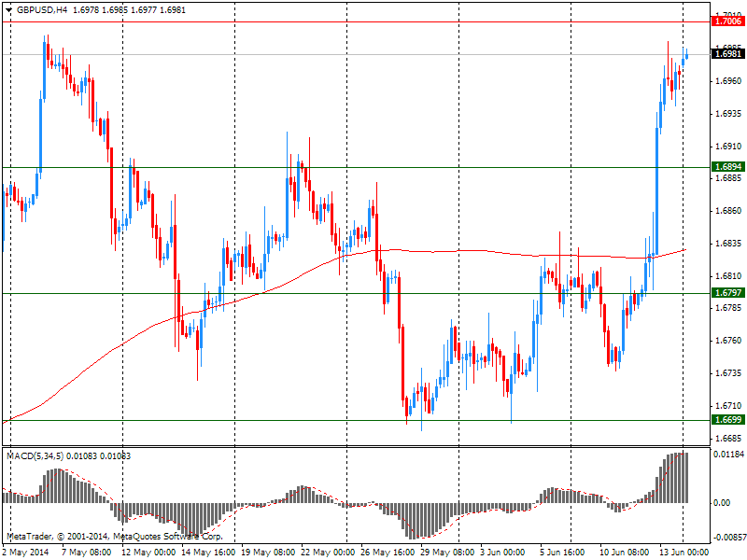
Task: Select the green 1.6894 horizontal line
Action: tap(355, 168)
